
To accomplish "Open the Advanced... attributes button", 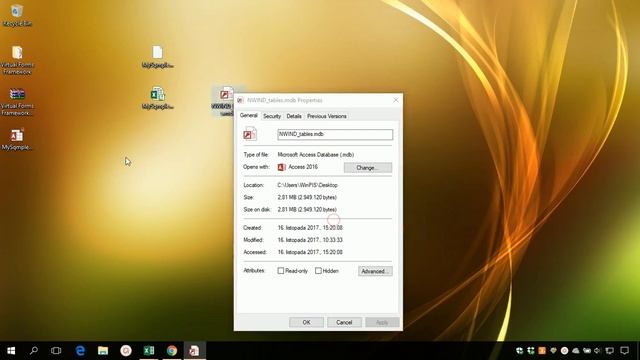I will coord(375,271).
